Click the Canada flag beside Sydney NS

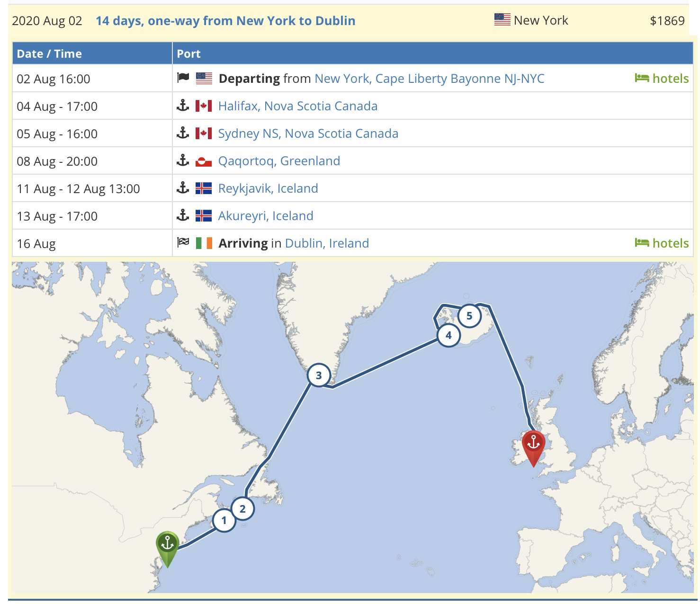203,133
